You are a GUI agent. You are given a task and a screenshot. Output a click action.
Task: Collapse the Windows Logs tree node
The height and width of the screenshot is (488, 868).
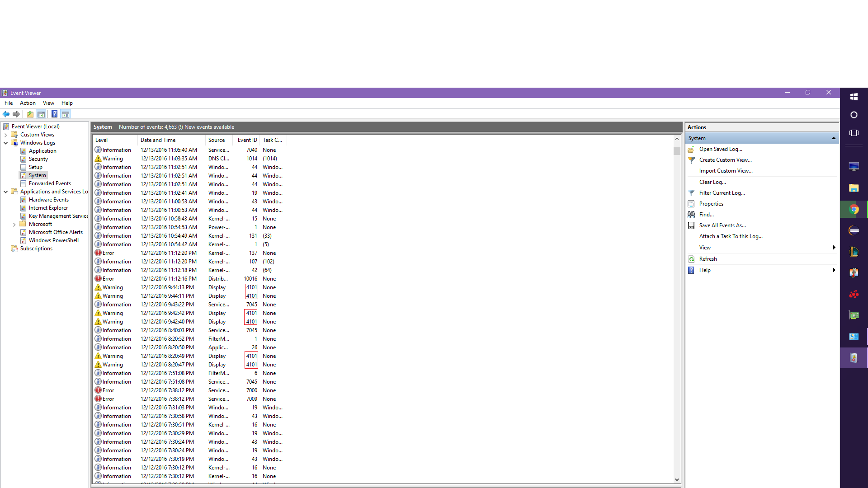(5, 143)
